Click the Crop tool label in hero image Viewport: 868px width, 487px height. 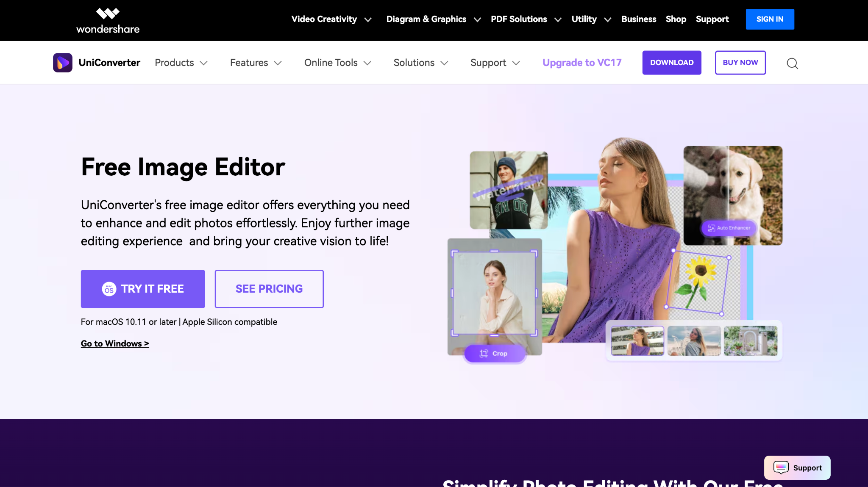pyautogui.click(x=495, y=353)
